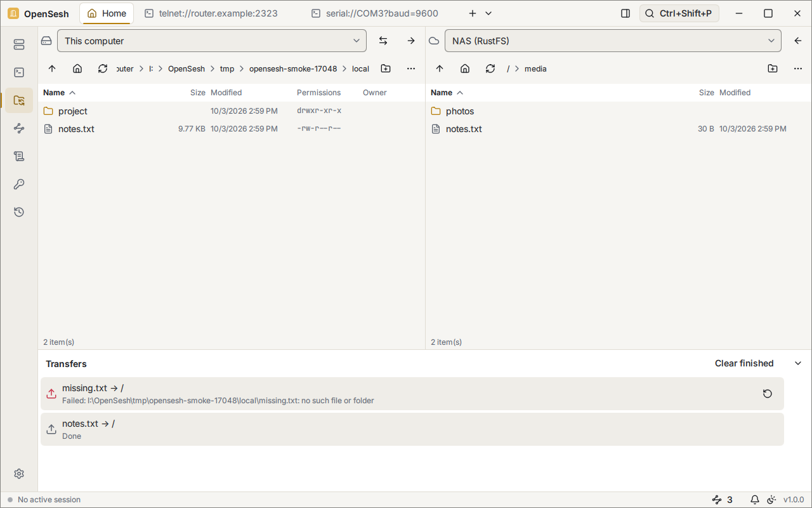Click the left arrow next to NAS dropdown
The image size is (812, 508).
[x=798, y=41]
